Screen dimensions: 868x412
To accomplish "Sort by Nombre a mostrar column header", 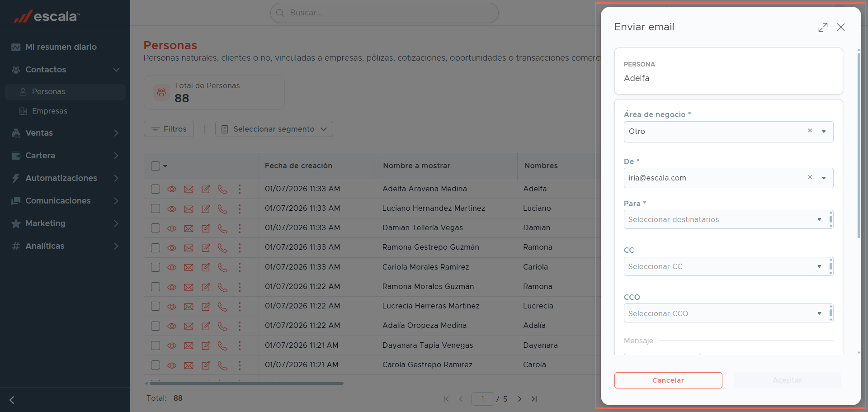I will (x=416, y=166).
